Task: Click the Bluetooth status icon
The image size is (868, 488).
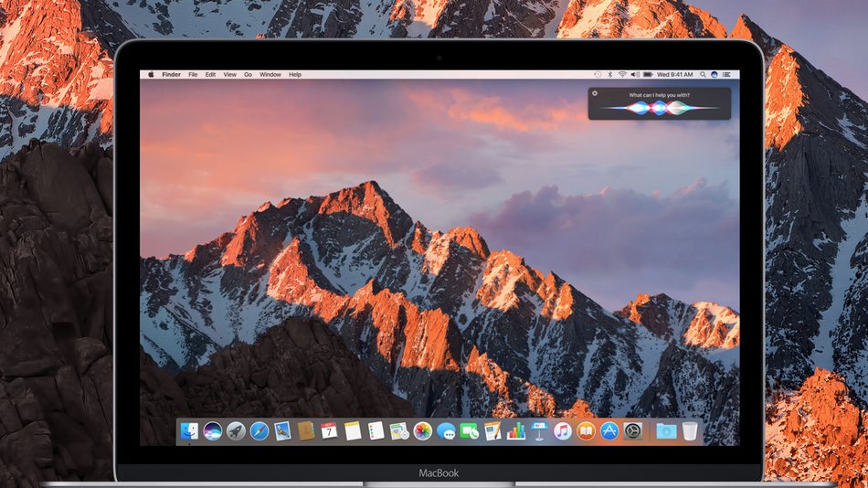Action: click(610, 74)
